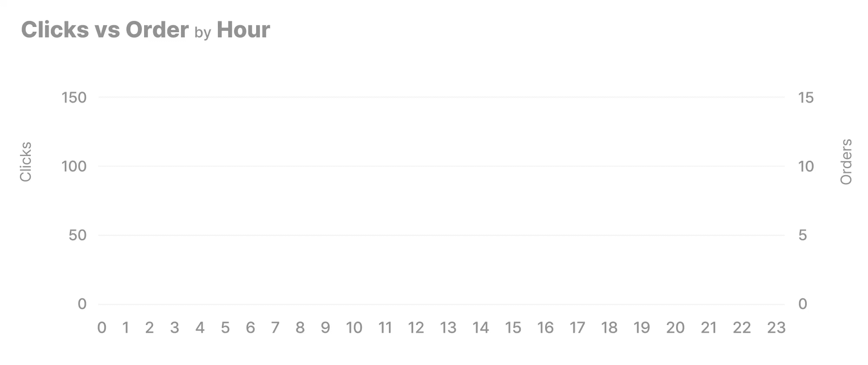Click hour 9 on the x-axis
This screenshot has height=365, width=868.
coord(325,328)
